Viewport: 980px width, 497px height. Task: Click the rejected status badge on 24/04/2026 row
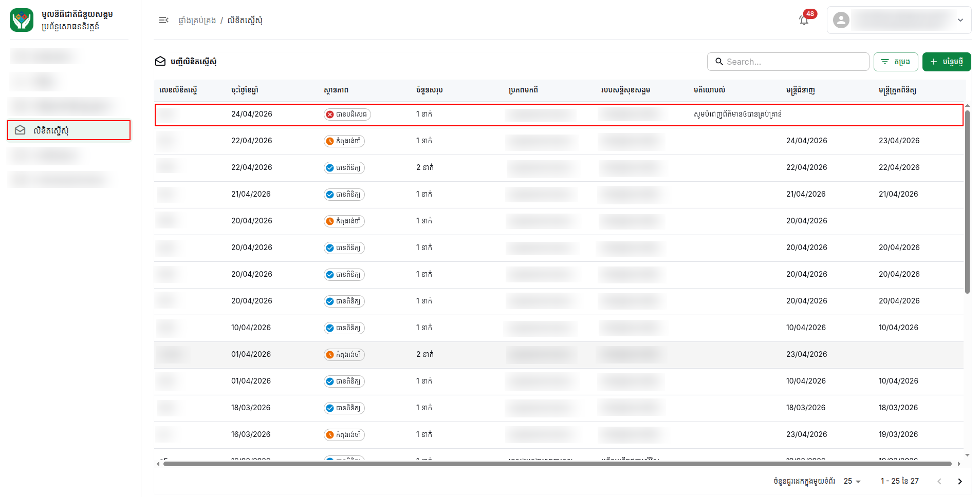point(347,114)
